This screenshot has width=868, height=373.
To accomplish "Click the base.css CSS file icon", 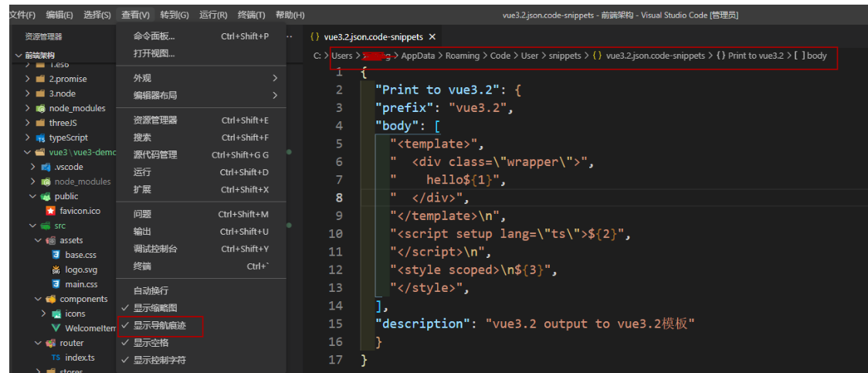I will (56, 255).
